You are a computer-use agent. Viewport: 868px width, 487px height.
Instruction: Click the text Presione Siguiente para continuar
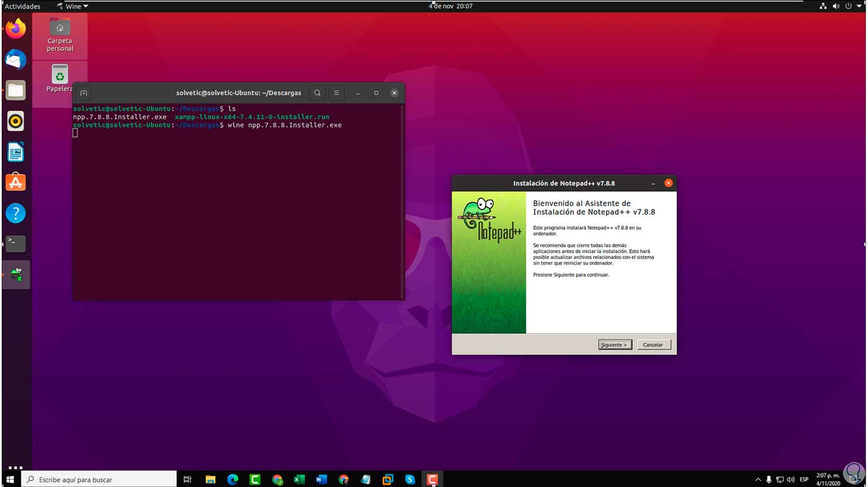(571, 274)
